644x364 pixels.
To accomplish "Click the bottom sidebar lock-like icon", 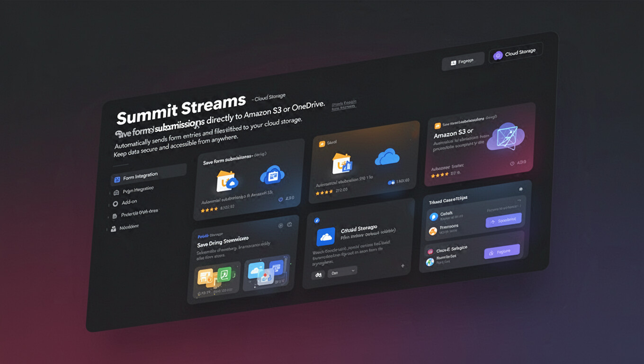I will 113,229.
